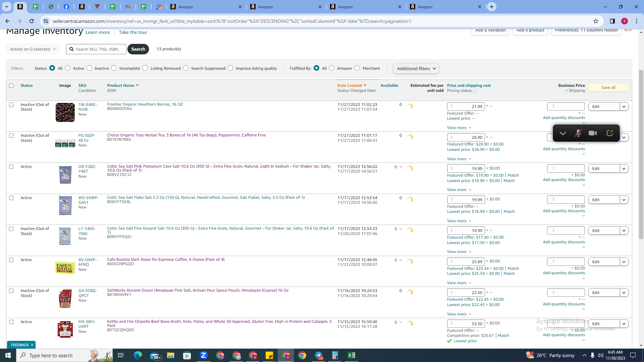Click the share screen icon in meeting overlay

[x=610, y=133]
